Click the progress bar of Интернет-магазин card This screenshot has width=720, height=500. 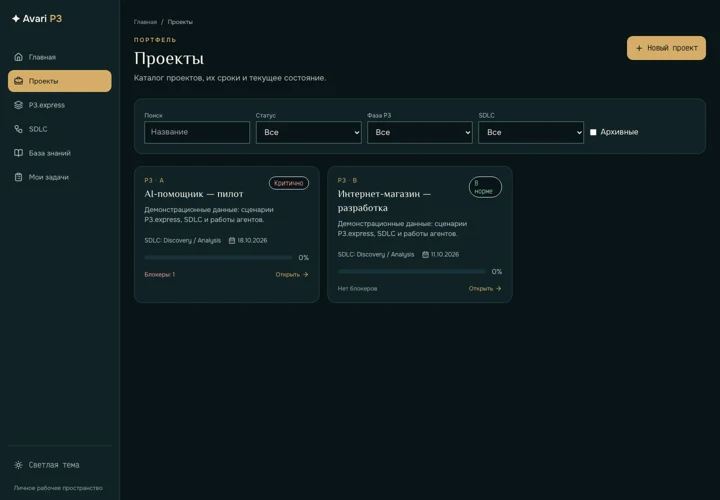pos(411,271)
